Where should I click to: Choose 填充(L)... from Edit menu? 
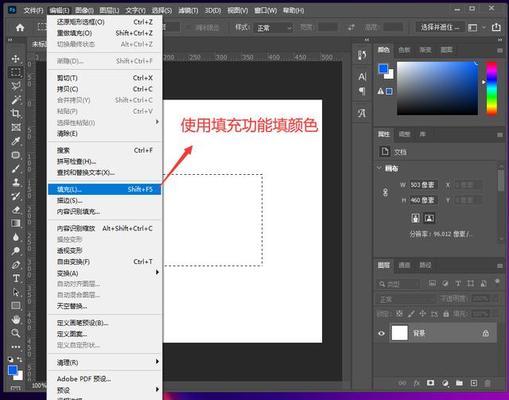104,189
